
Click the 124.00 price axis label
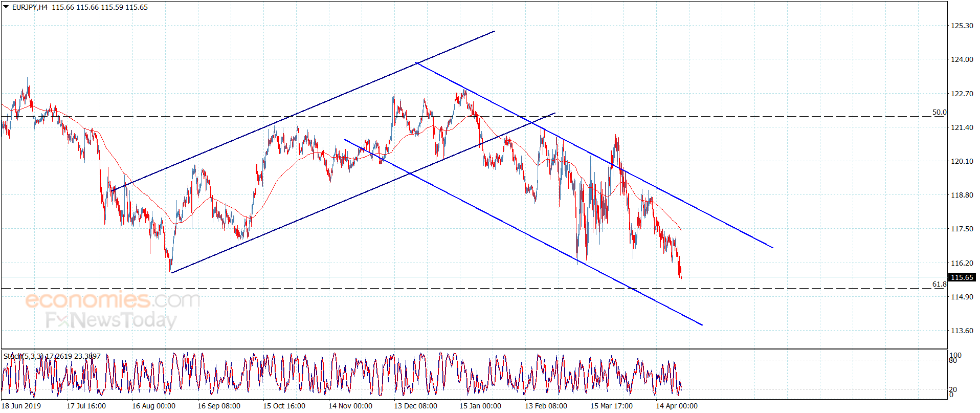[x=962, y=59]
